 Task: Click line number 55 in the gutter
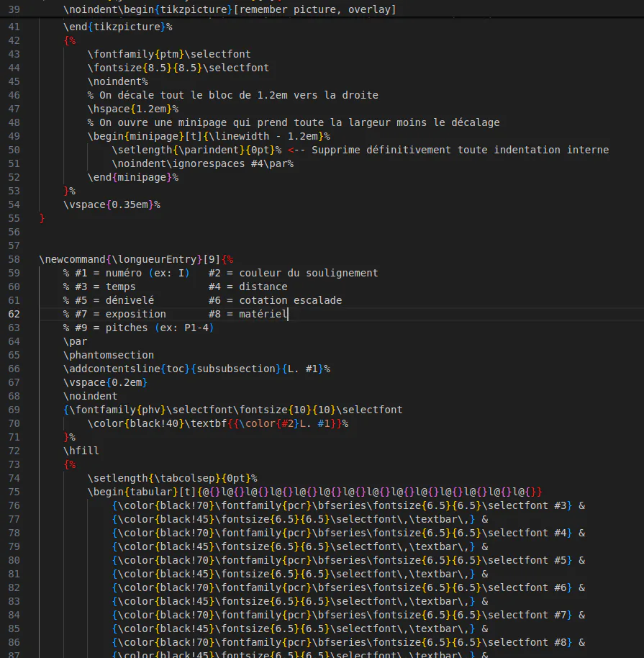(14, 219)
